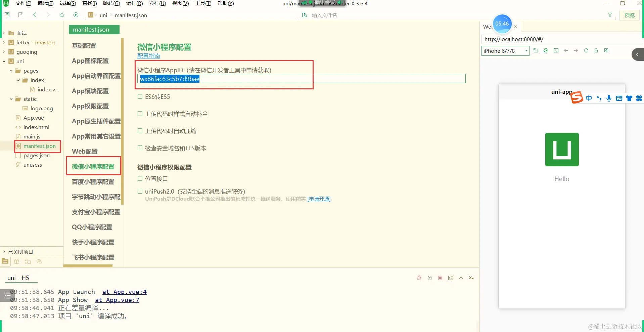Open the cloud services panel icon

[39, 261]
